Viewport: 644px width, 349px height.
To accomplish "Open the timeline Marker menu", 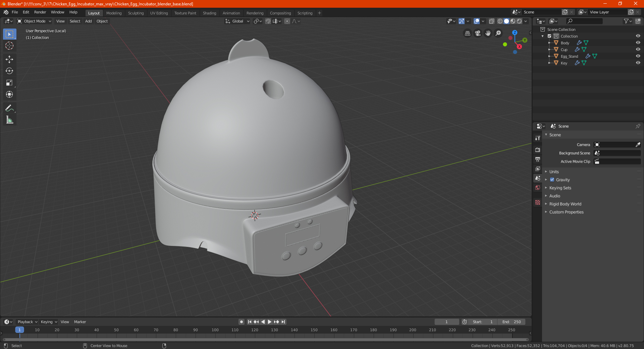I will tap(80, 322).
